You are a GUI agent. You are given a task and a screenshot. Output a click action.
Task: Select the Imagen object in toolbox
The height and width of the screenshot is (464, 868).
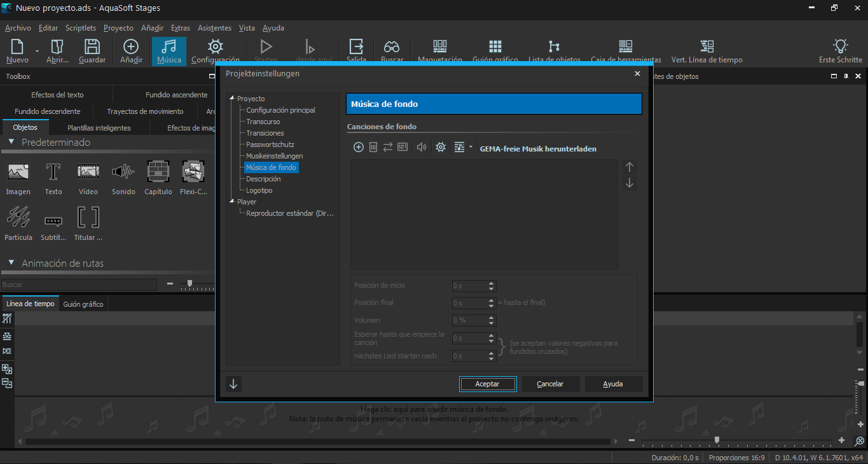click(x=18, y=178)
